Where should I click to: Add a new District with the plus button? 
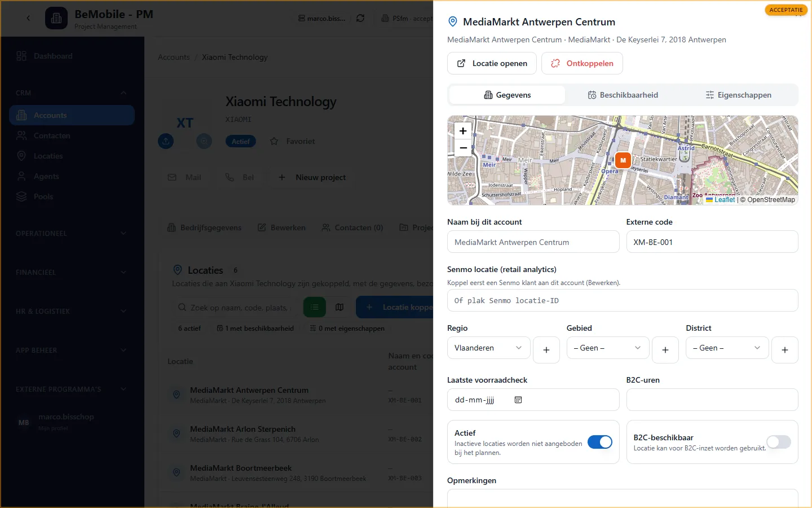click(785, 350)
